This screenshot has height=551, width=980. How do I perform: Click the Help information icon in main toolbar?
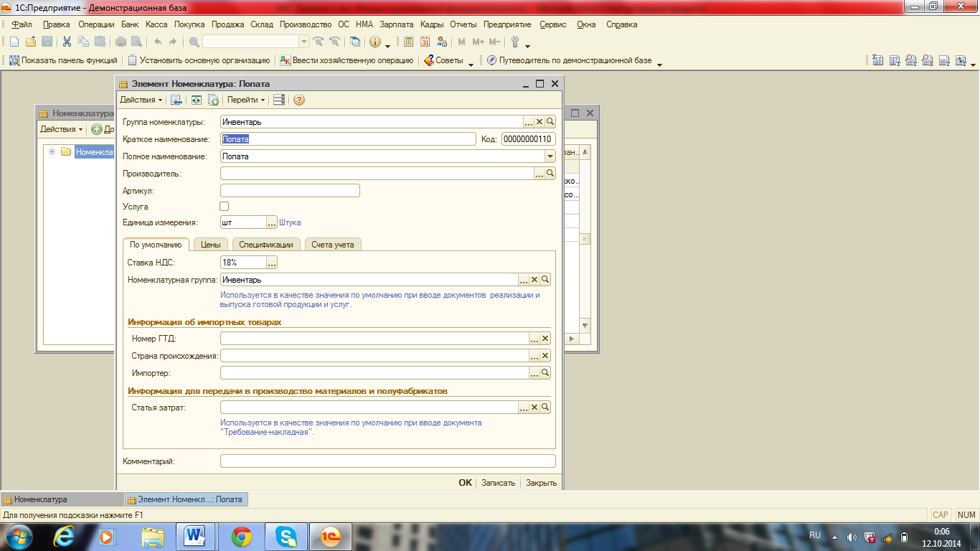375,42
